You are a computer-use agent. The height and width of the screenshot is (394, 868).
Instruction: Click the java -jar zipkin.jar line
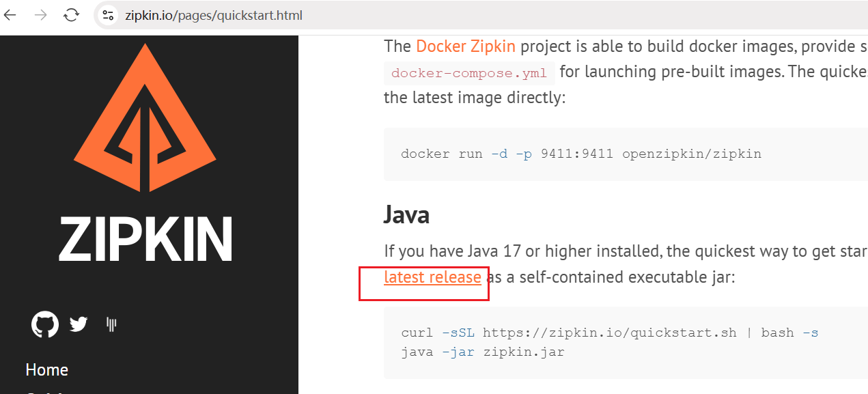point(483,352)
